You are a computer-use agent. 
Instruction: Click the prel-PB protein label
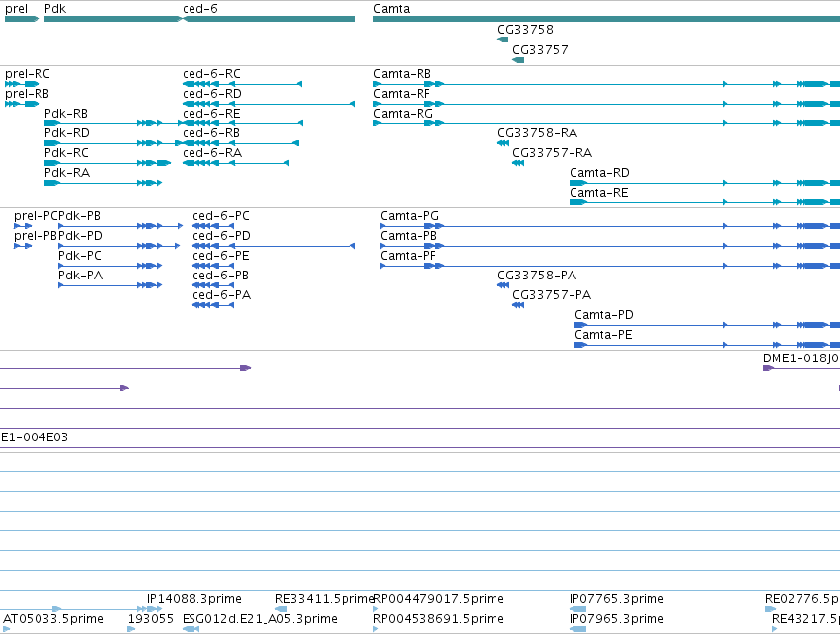click(36, 236)
